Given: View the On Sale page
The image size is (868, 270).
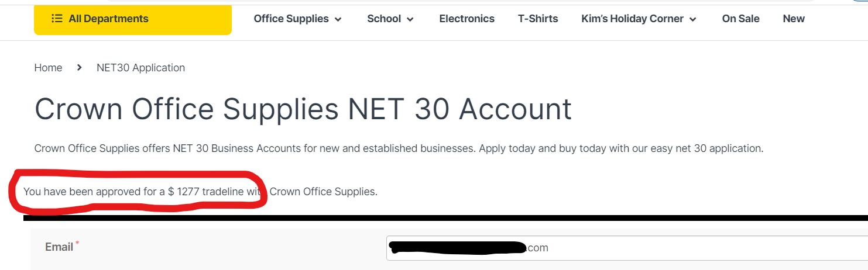Looking at the screenshot, I should pyautogui.click(x=740, y=19).
